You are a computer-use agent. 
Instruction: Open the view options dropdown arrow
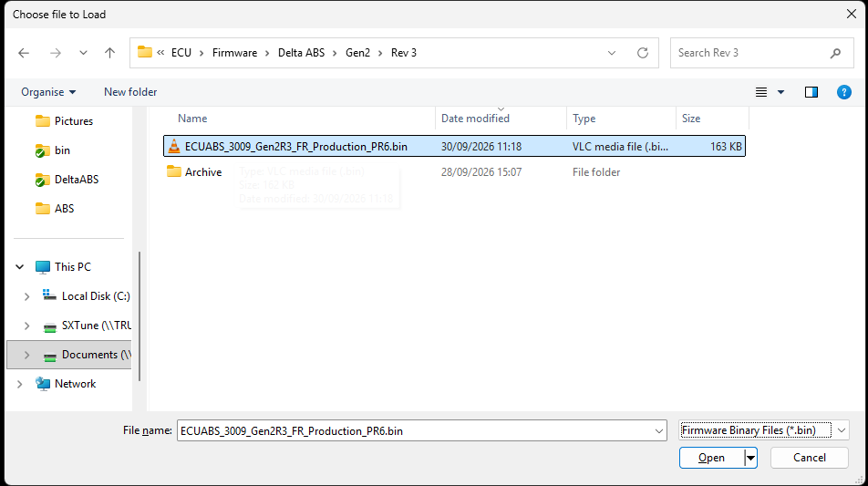[x=781, y=92]
